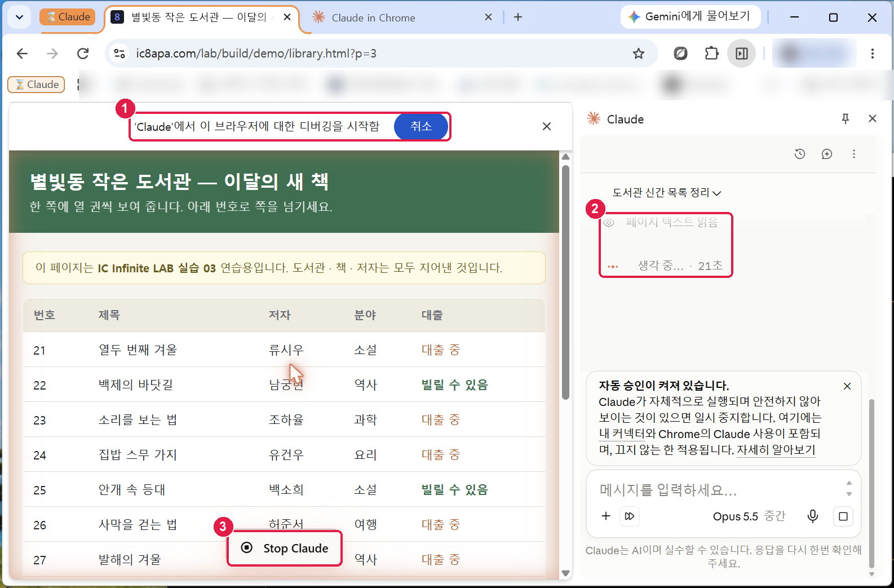Toggle the Chrome side panel button
894x588 pixels.
pyautogui.click(x=741, y=54)
